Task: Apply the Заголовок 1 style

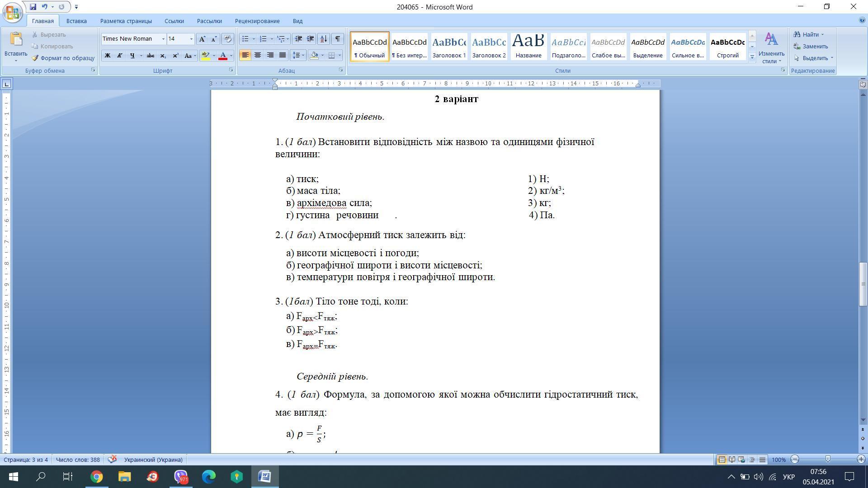Action: point(449,47)
